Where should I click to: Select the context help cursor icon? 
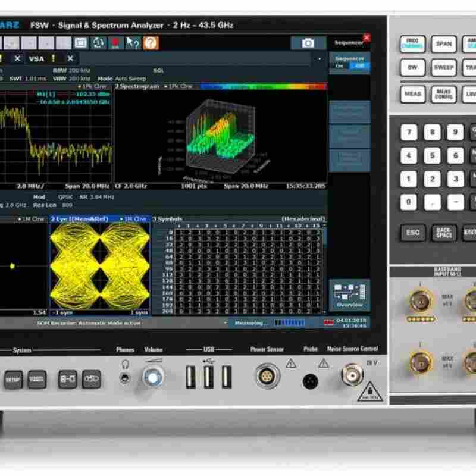point(133,43)
